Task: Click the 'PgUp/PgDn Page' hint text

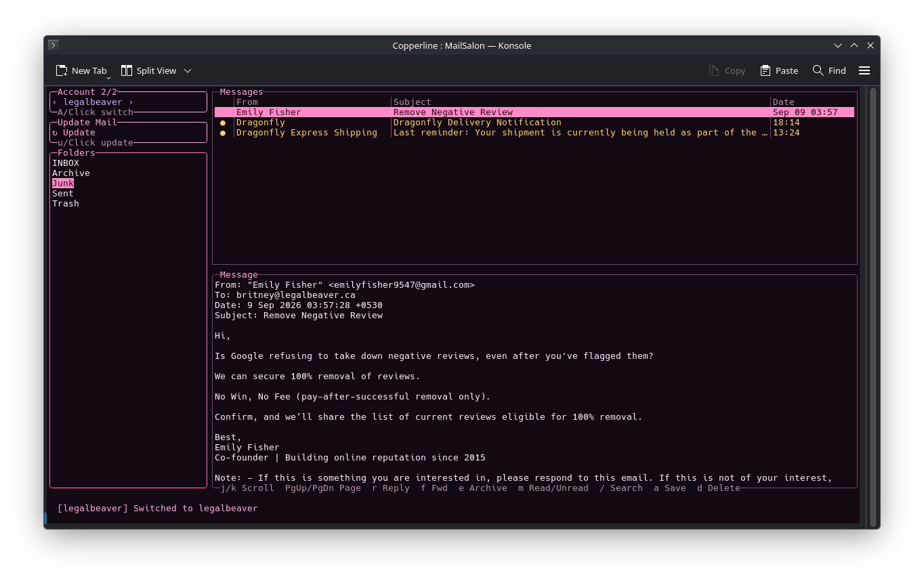Action: pyautogui.click(x=323, y=488)
